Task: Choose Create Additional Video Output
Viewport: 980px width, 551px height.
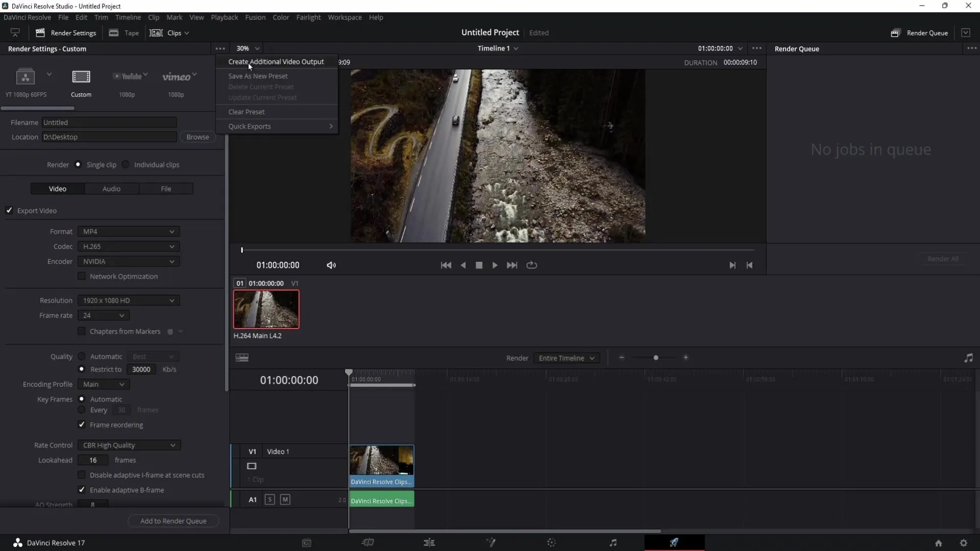Action: point(276,62)
